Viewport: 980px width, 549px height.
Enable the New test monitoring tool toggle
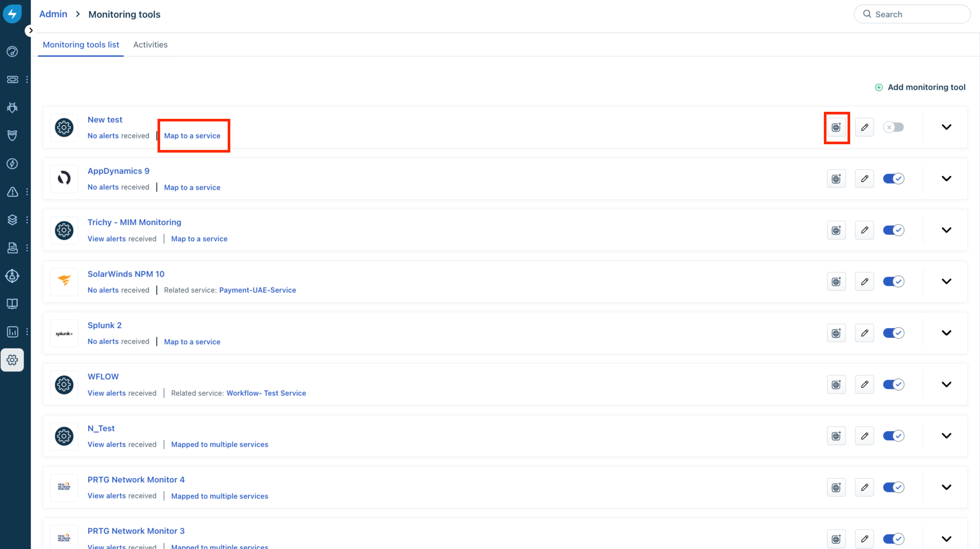coord(893,127)
